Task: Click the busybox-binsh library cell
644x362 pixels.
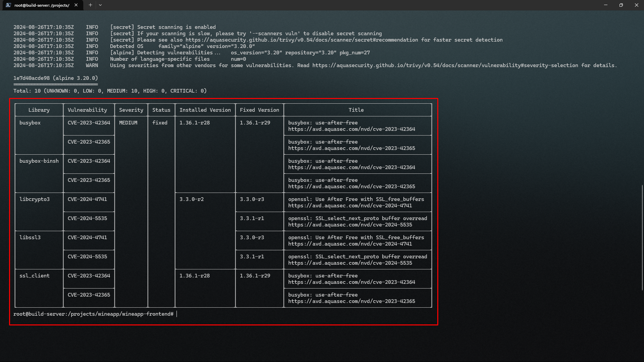Action: click(39, 161)
